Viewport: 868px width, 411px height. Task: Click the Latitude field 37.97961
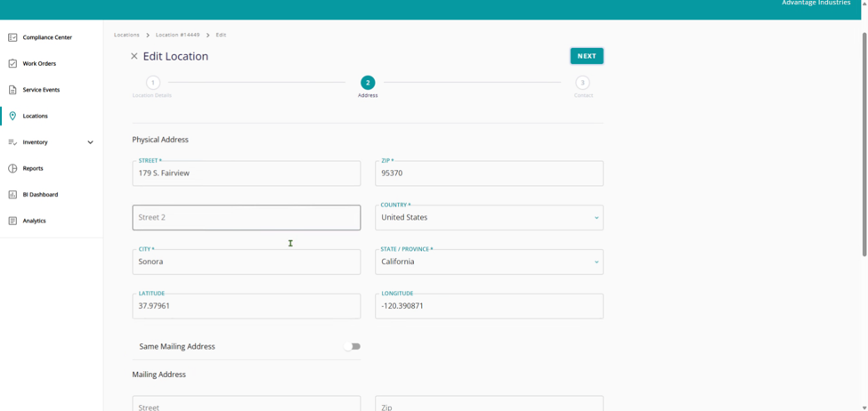point(247,306)
